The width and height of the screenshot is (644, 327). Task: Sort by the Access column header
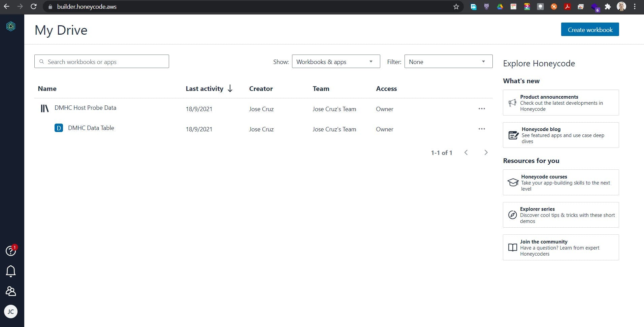point(386,89)
